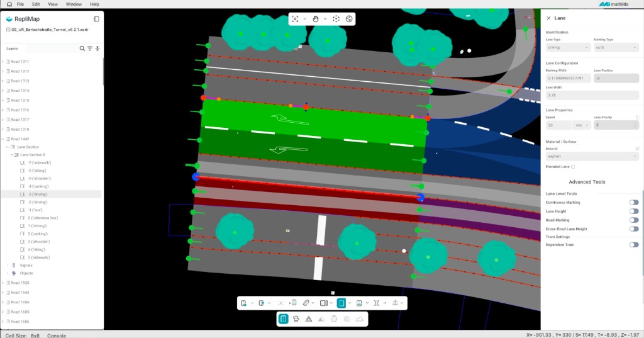Image resolution: width=644 pixels, height=338 pixels.
Task: Open layer search magnifier icon
Action: (82, 48)
